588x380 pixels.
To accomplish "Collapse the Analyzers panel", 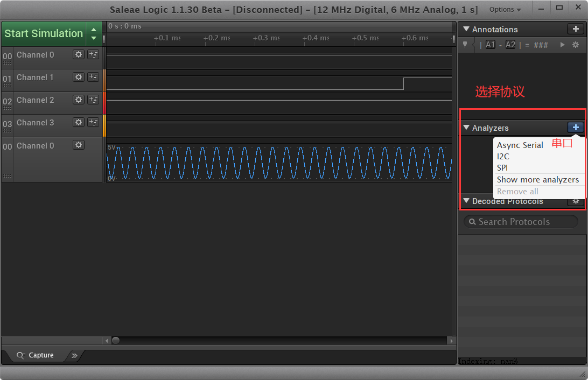I will [x=466, y=128].
